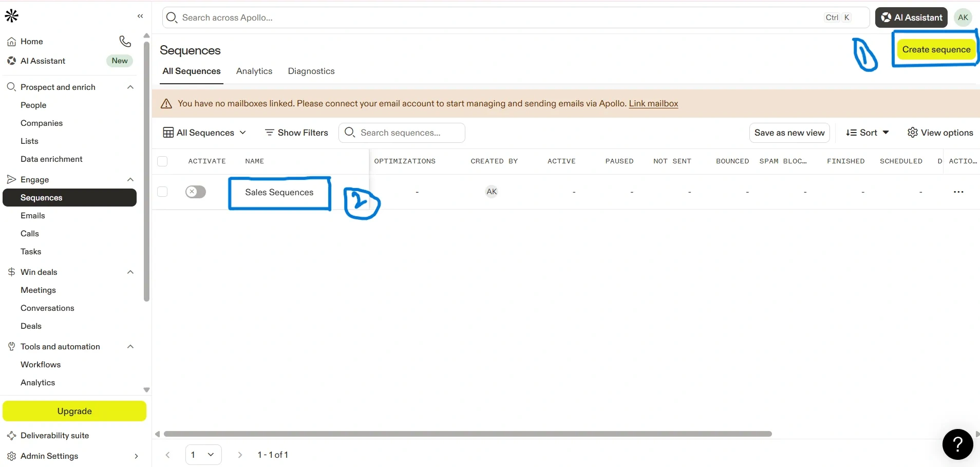Switch to the Analytics tab
The height and width of the screenshot is (467, 980).
coord(254,71)
